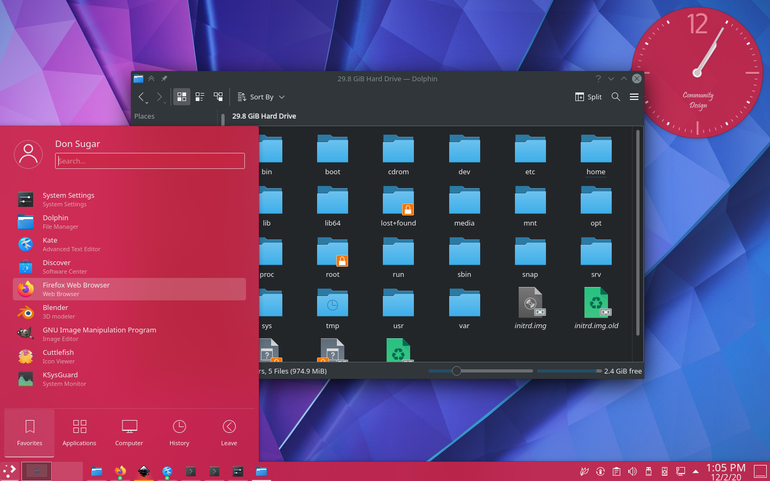Click Inkscape icon in the taskbar
770x481 pixels.
pyautogui.click(x=143, y=471)
